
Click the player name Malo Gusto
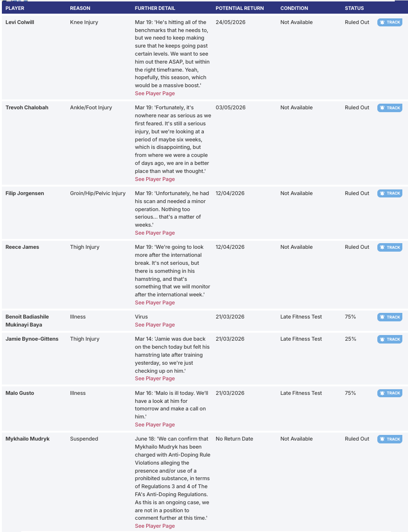[20, 393]
